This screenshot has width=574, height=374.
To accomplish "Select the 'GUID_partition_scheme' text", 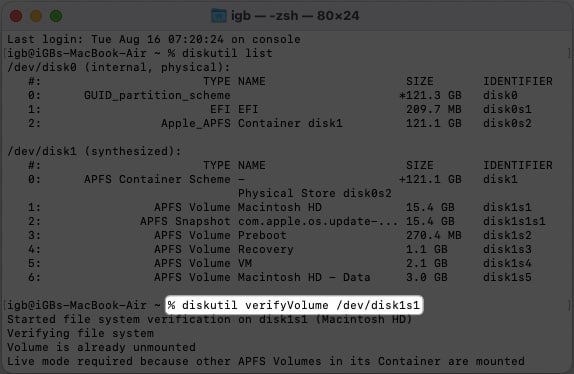I will (x=157, y=96).
